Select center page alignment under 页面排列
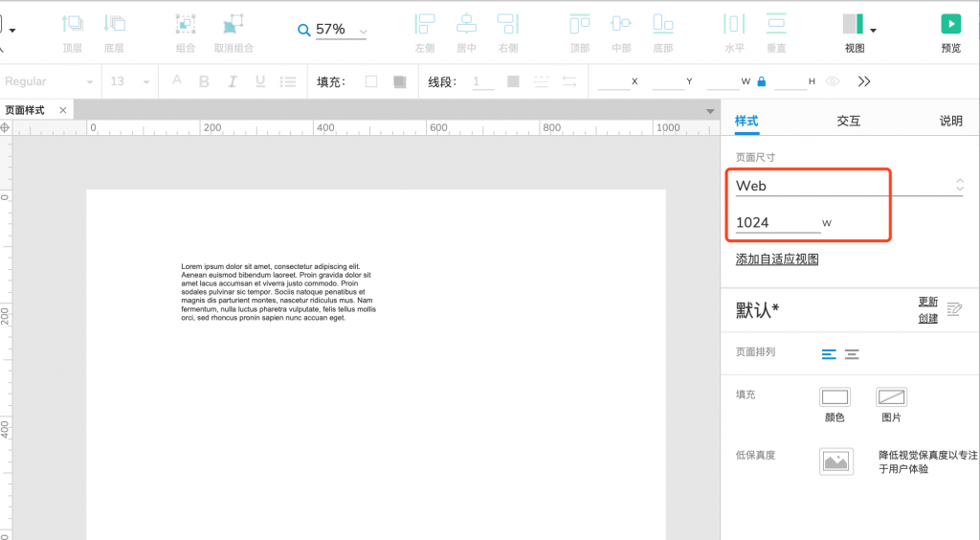Viewport: 980px width, 540px height. pos(852,354)
